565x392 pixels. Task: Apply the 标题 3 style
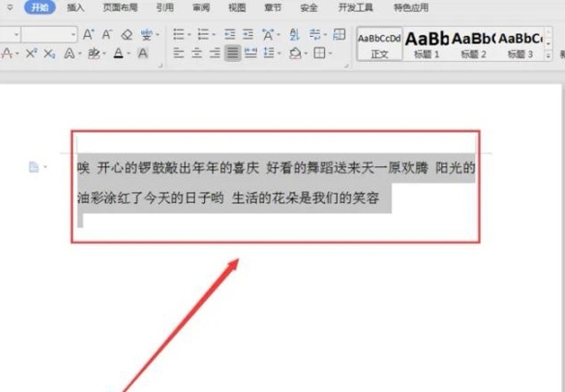[521, 44]
